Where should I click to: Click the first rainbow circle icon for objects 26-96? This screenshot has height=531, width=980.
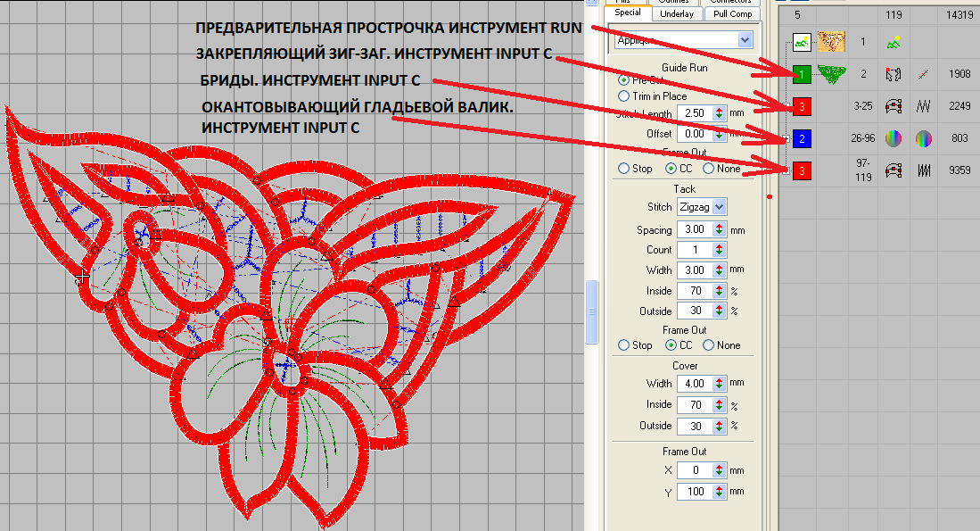click(x=892, y=138)
